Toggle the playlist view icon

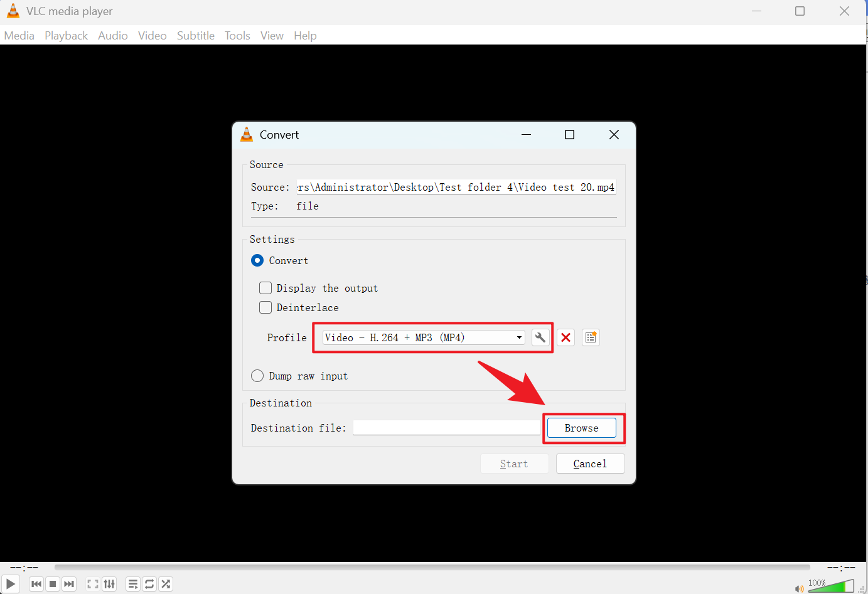(x=133, y=584)
